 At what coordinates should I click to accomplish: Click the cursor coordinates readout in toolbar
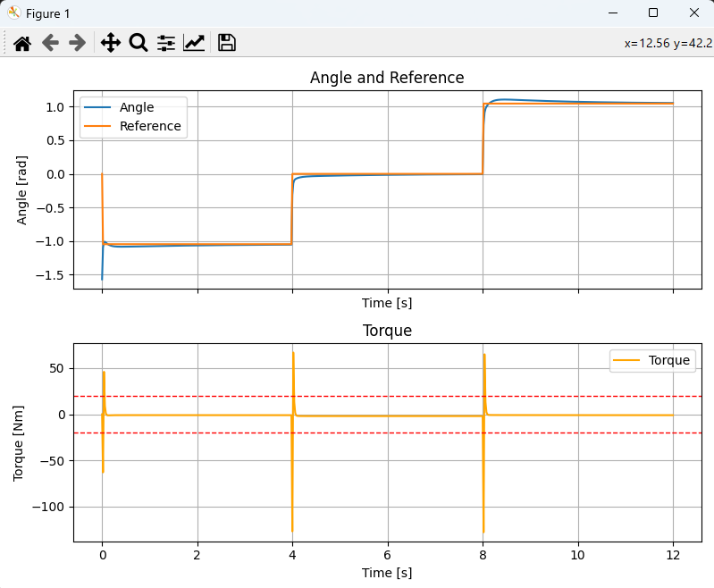point(668,43)
